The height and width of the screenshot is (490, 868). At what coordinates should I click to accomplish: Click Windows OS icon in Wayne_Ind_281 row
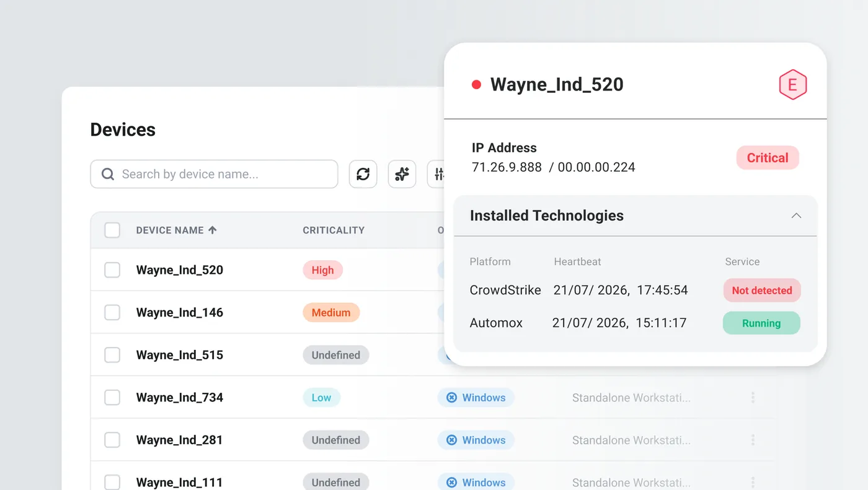coord(452,440)
